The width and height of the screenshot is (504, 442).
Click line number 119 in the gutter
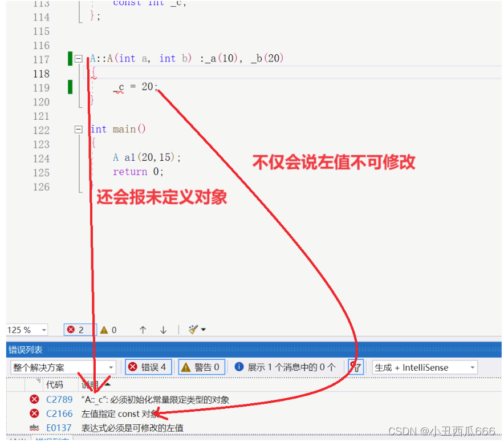coord(42,88)
